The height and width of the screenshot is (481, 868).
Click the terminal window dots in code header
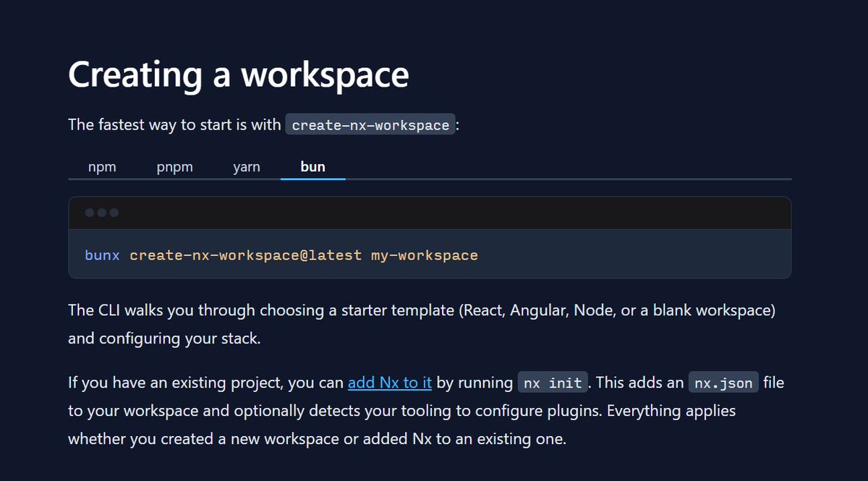[102, 213]
